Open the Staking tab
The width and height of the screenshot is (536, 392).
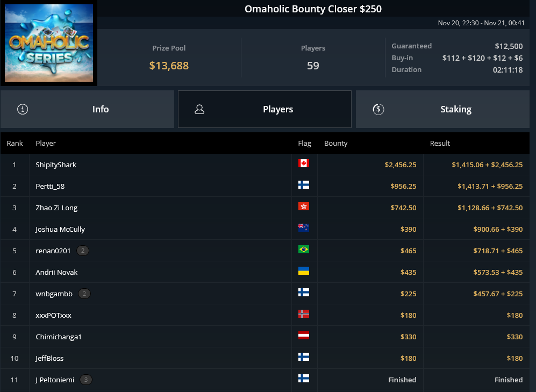(x=442, y=109)
